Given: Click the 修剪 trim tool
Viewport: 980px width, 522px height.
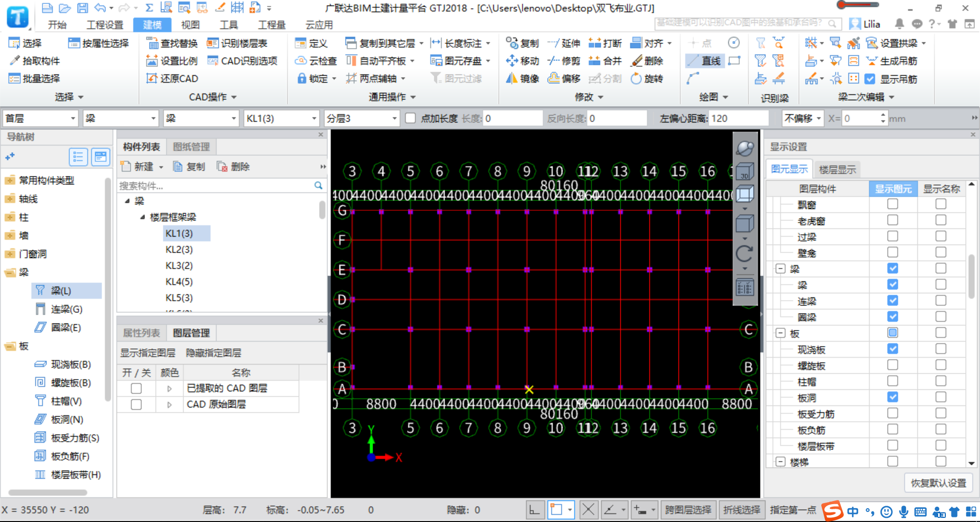Looking at the screenshot, I should (x=564, y=61).
